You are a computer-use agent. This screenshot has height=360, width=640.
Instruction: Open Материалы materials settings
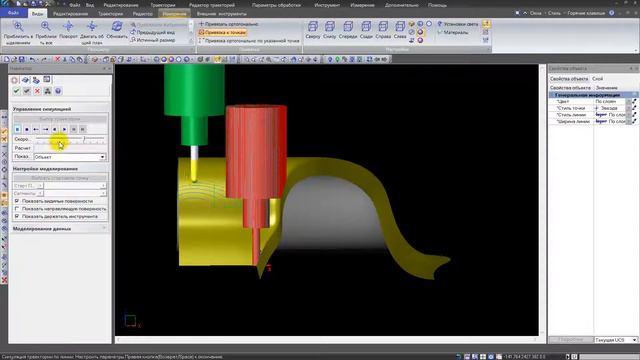pyautogui.click(x=453, y=32)
